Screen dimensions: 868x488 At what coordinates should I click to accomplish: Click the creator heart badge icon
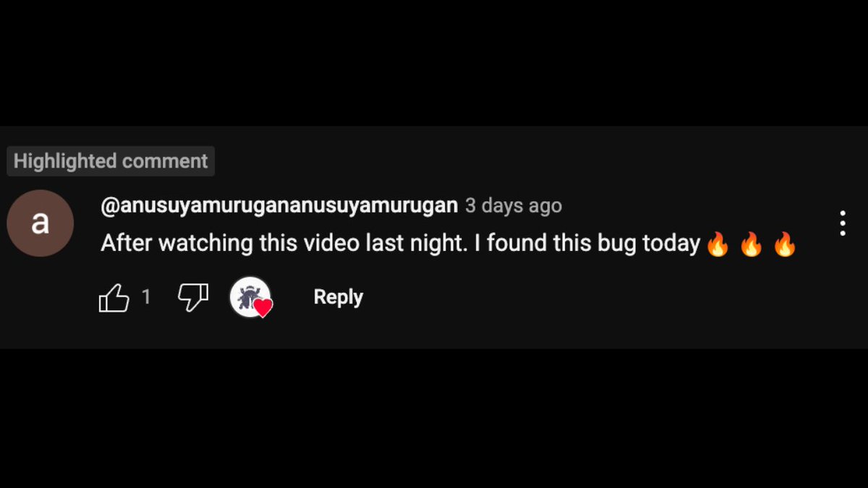[x=250, y=297]
